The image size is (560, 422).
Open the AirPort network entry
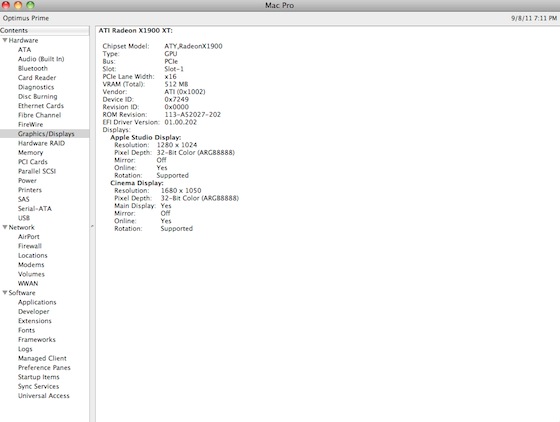click(x=29, y=237)
